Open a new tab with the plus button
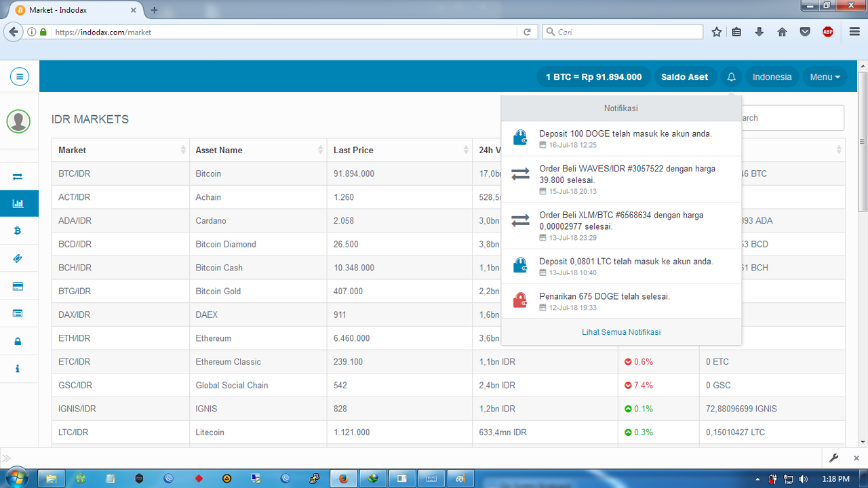 point(154,9)
